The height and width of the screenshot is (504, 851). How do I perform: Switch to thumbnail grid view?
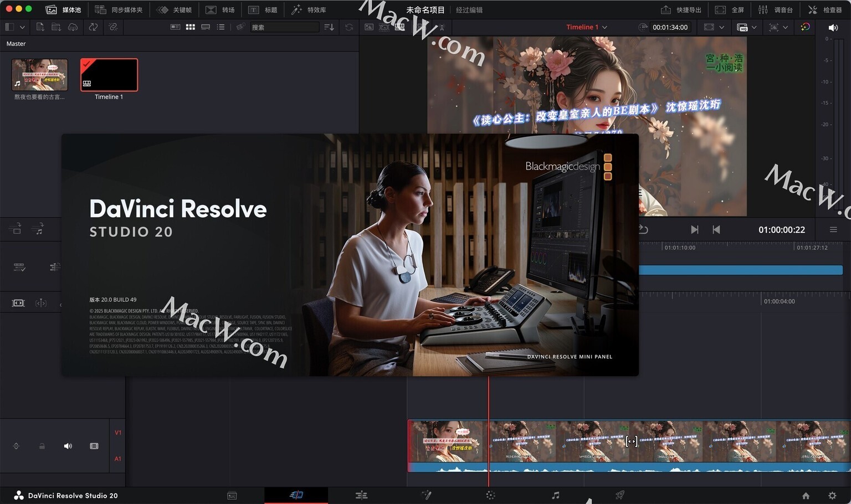click(191, 27)
